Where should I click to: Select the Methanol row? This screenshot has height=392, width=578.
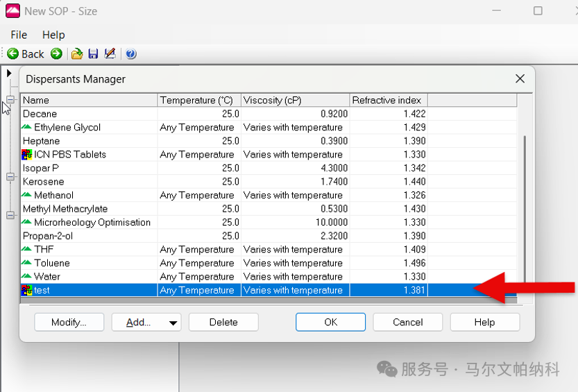(269, 195)
